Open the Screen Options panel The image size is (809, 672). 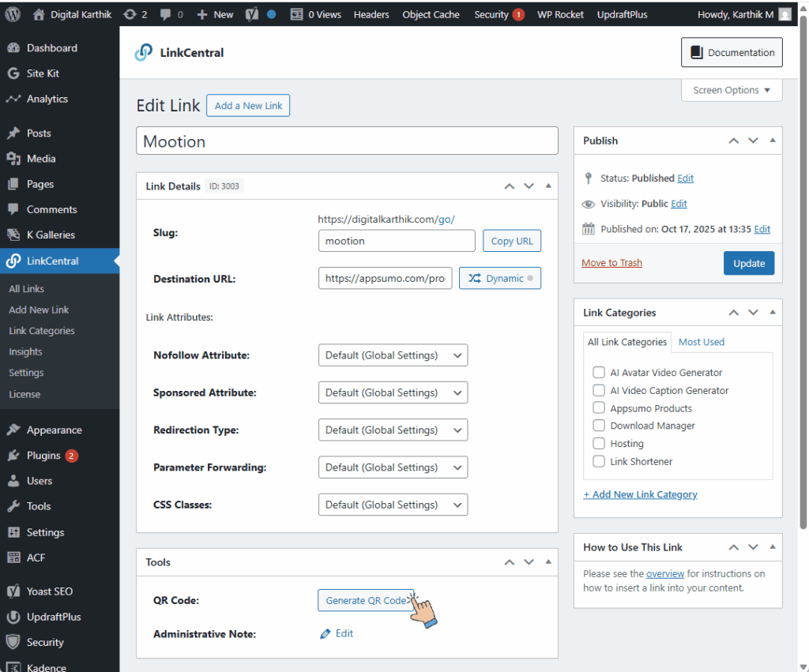coord(731,90)
